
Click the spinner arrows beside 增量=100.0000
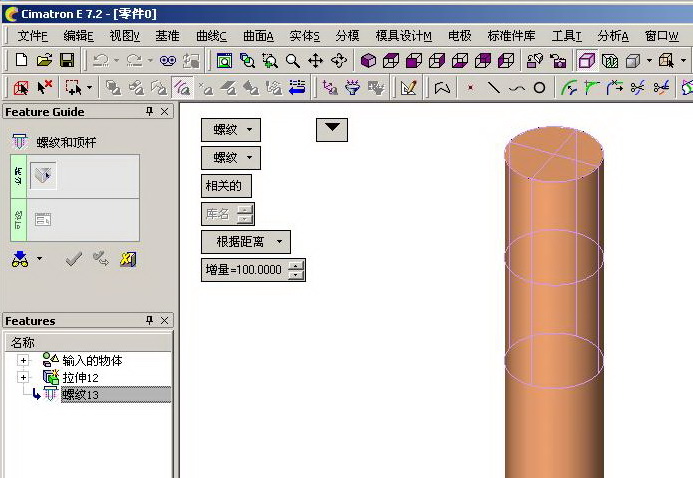296,269
